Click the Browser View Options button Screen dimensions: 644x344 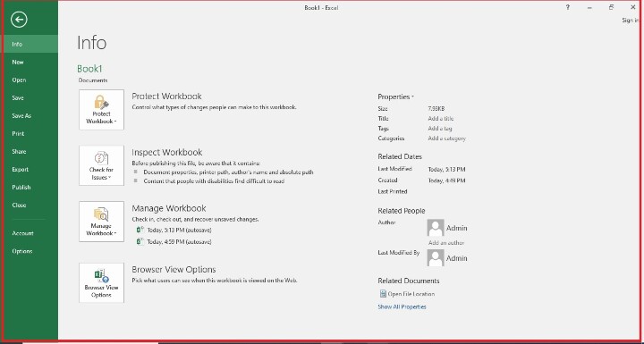101,283
